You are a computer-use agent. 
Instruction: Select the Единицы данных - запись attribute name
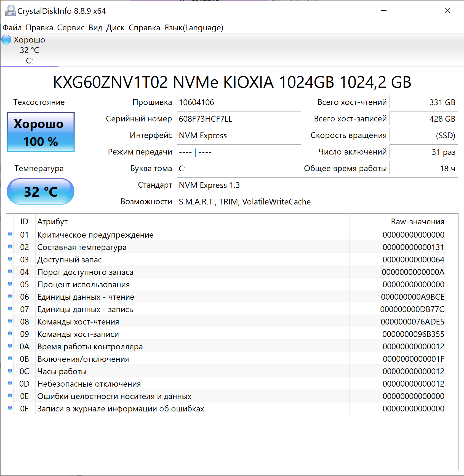(x=85, y=309)
